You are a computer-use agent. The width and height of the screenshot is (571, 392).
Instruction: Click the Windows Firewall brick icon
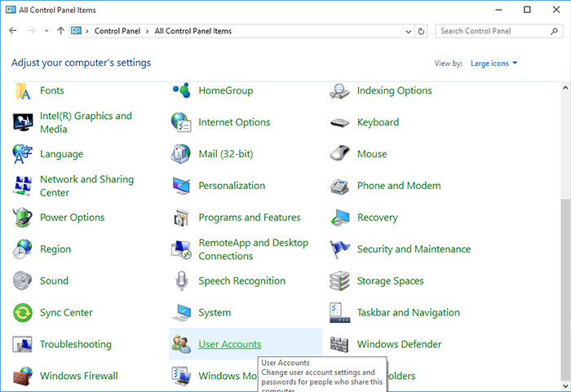(23, 376)
